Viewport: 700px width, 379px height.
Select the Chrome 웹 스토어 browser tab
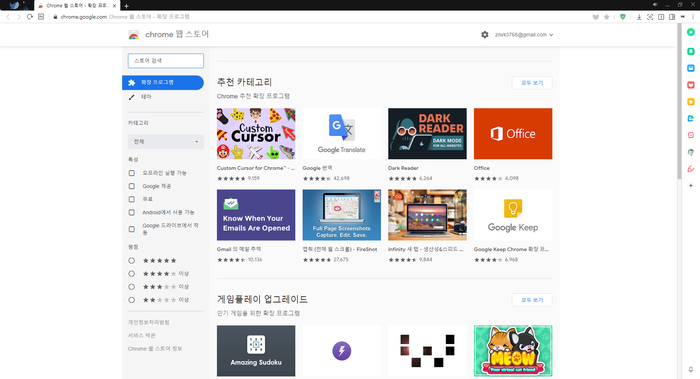(x=76, y=6)
